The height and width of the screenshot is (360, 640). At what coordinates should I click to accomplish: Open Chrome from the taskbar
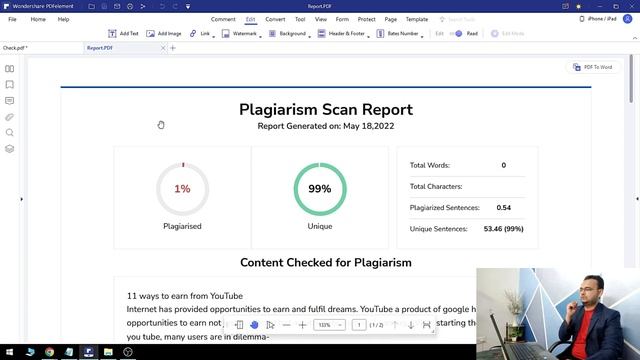tap(49, 352)
